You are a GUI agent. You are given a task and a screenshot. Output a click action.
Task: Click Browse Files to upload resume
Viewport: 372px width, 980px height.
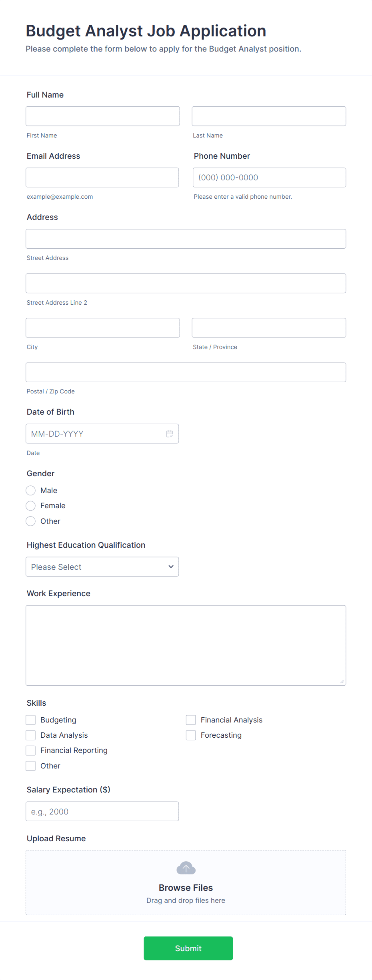(186, 888)
